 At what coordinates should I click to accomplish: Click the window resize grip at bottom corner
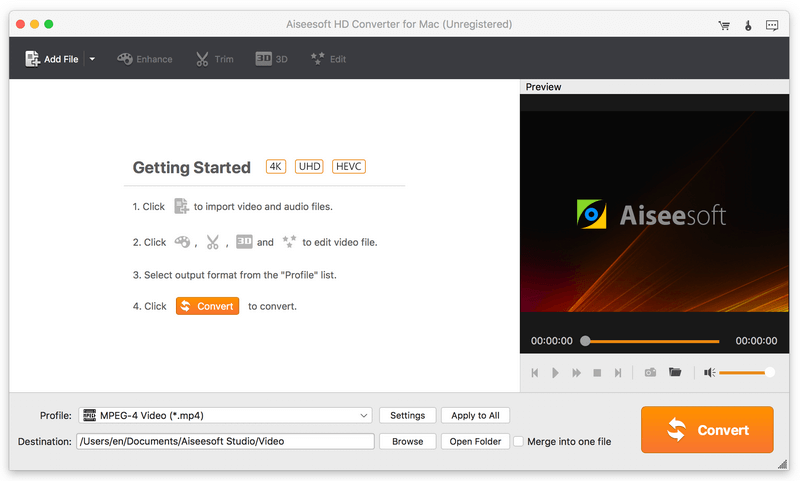tap(783, 464)
